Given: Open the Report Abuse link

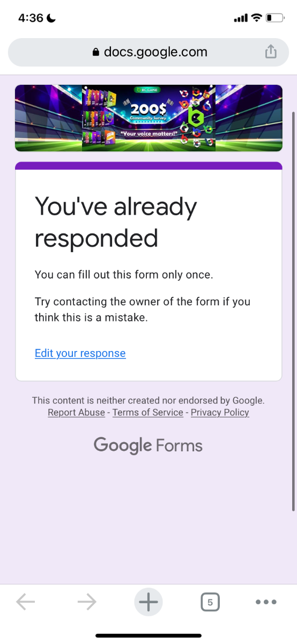Looking at the screenshot, I should [x=77, y=412].
